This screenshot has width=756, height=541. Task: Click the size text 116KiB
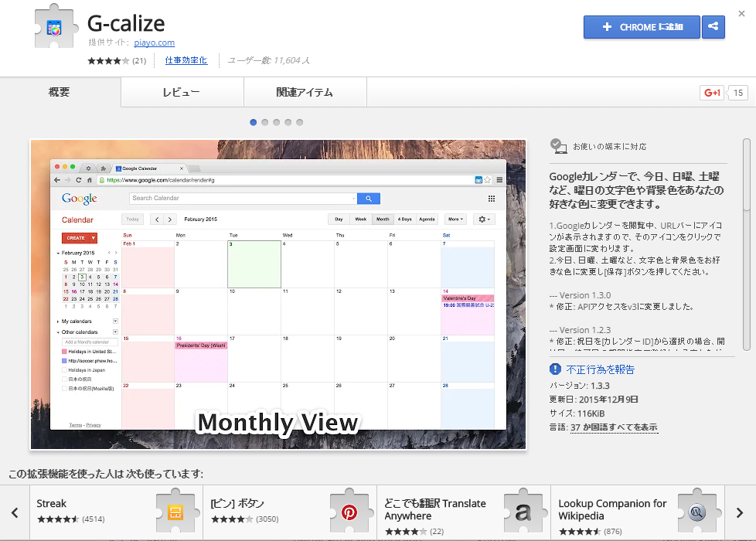(591, 413)
